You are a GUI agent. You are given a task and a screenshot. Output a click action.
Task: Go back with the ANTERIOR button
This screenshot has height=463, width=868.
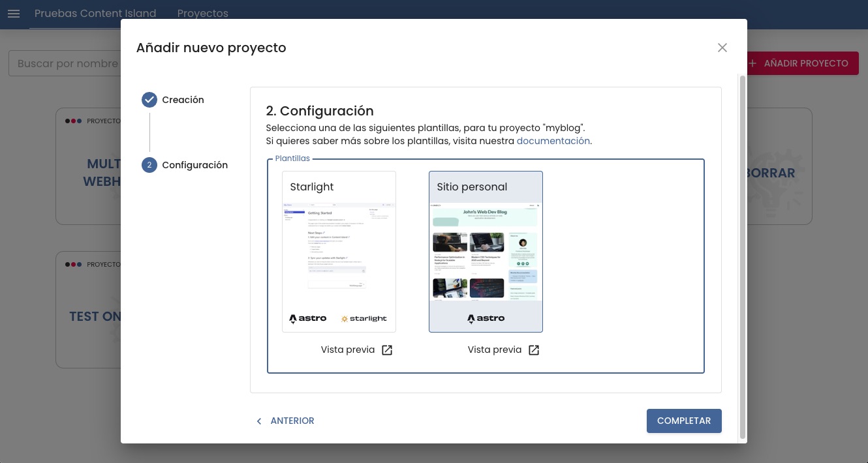point(285,421)
